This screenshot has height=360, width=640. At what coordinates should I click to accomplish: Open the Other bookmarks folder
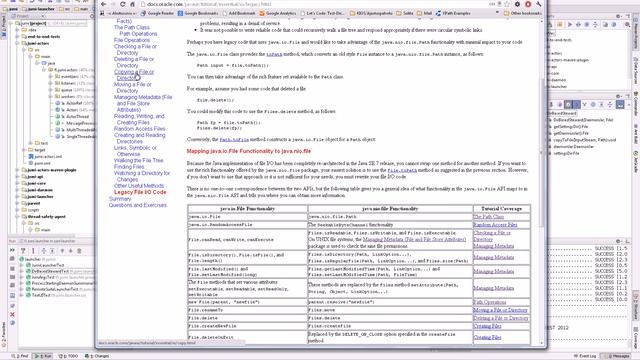[523, 13]
